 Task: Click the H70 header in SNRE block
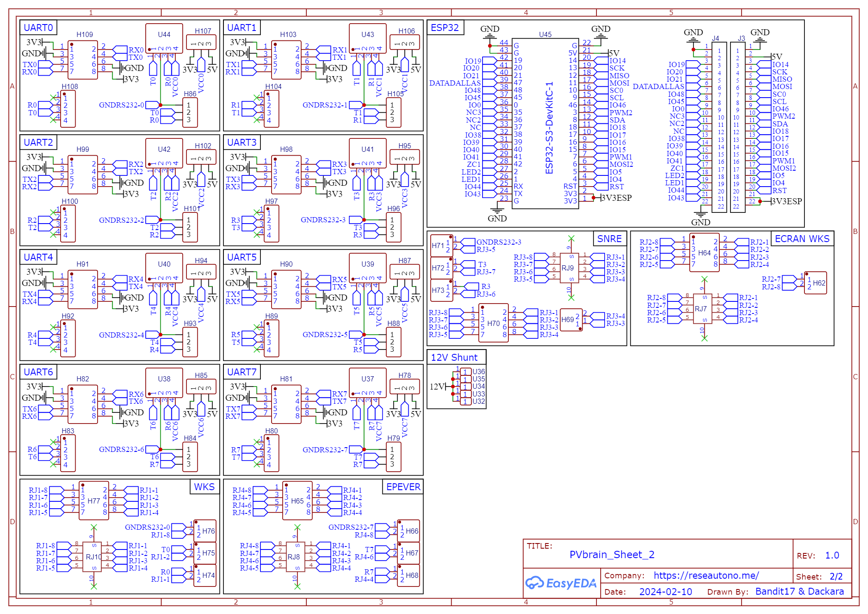click(493, 323)
